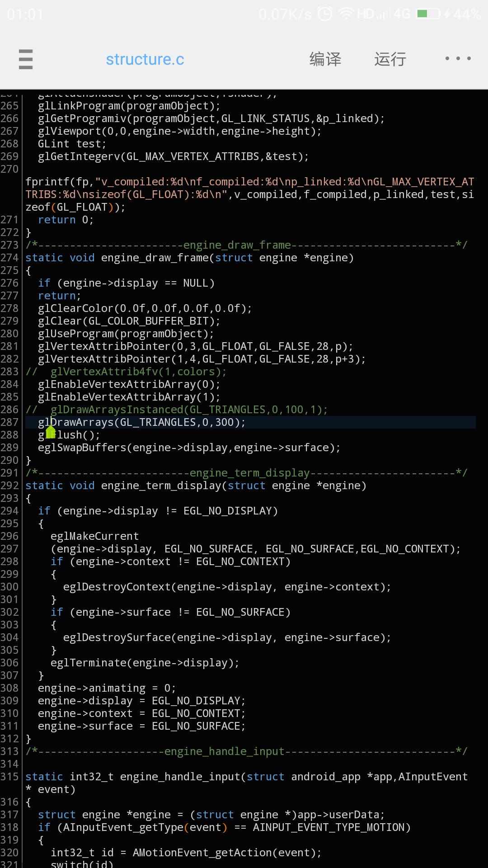
Task: Tap the alarm clock status icon
Action: click(x=325, y=14)
